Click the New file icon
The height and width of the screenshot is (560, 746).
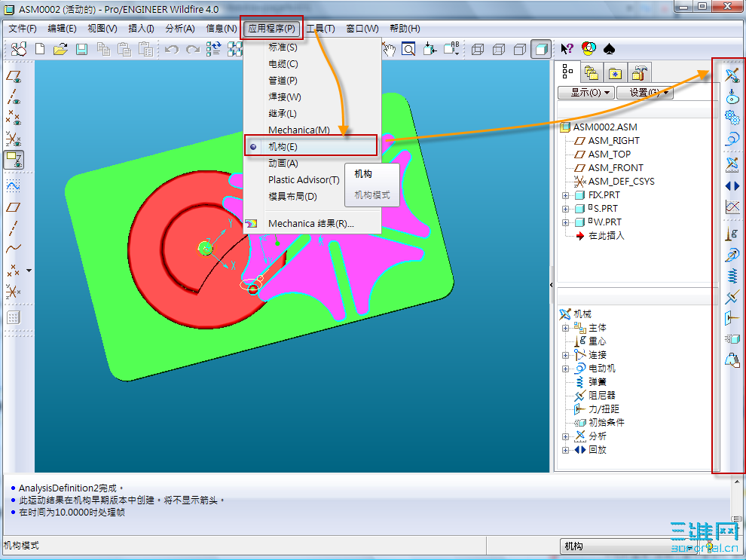[x=41, y=49]
